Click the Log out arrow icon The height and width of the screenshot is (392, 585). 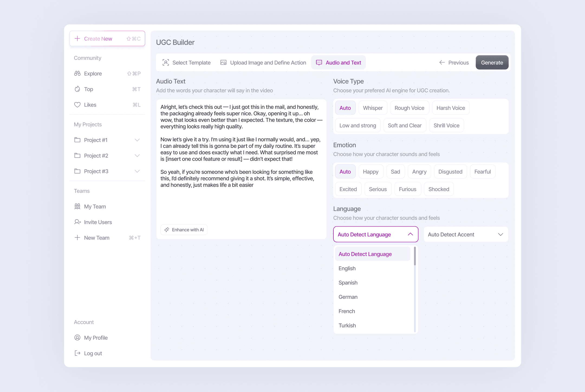pos(77,353)
